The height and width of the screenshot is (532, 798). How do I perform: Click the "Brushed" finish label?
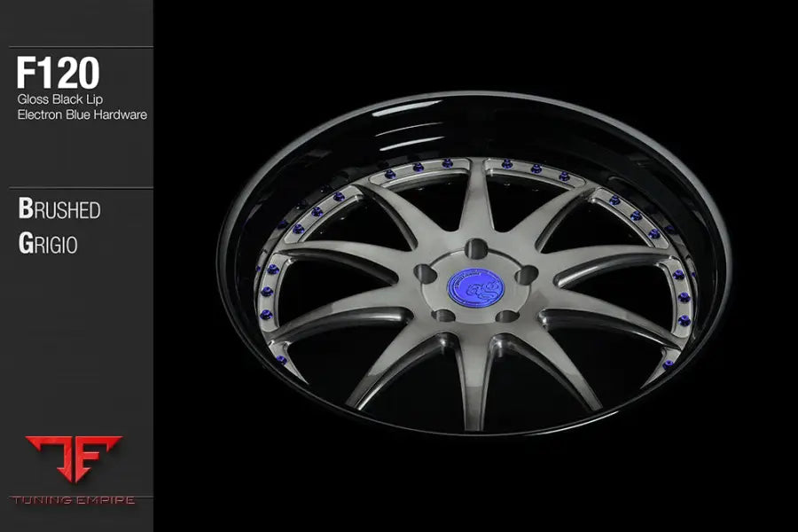tap(59, 210)
